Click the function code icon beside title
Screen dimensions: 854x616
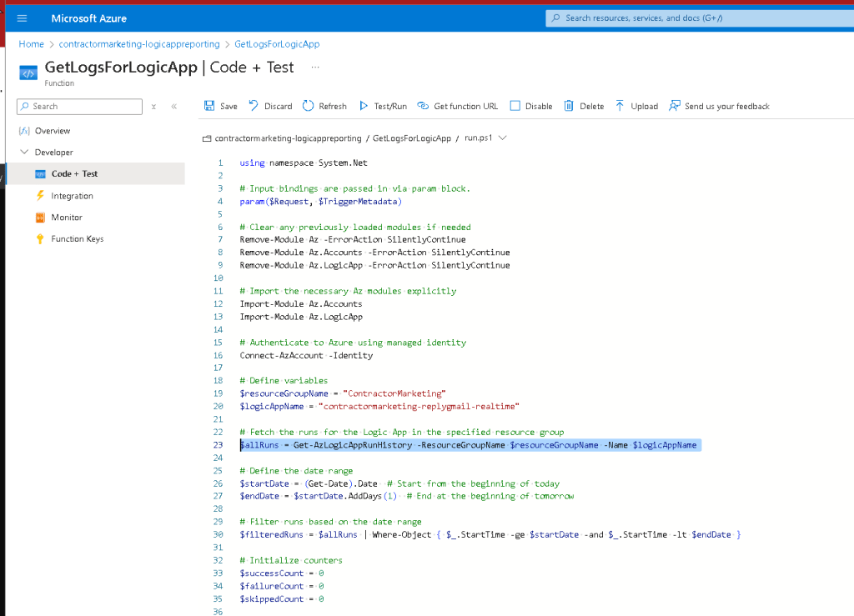point(28,73)
